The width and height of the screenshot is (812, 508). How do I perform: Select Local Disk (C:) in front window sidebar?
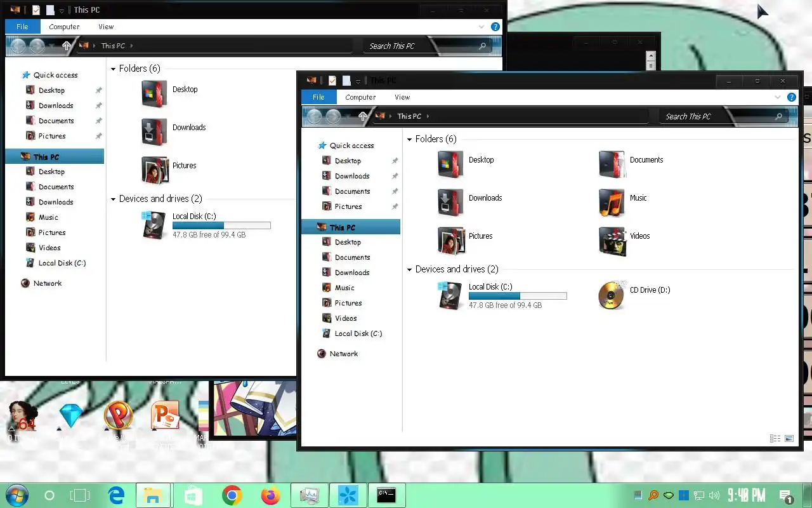(x=359, y=333)
